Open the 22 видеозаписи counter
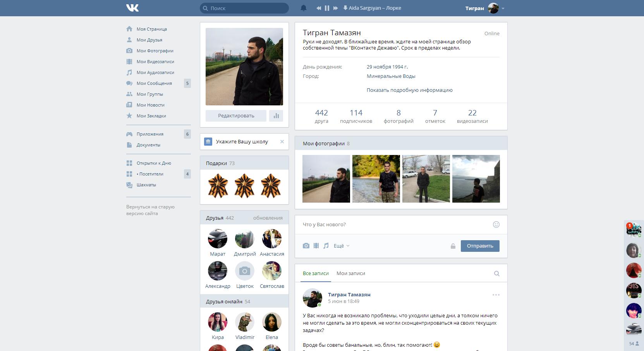 (x=472, y=116)
